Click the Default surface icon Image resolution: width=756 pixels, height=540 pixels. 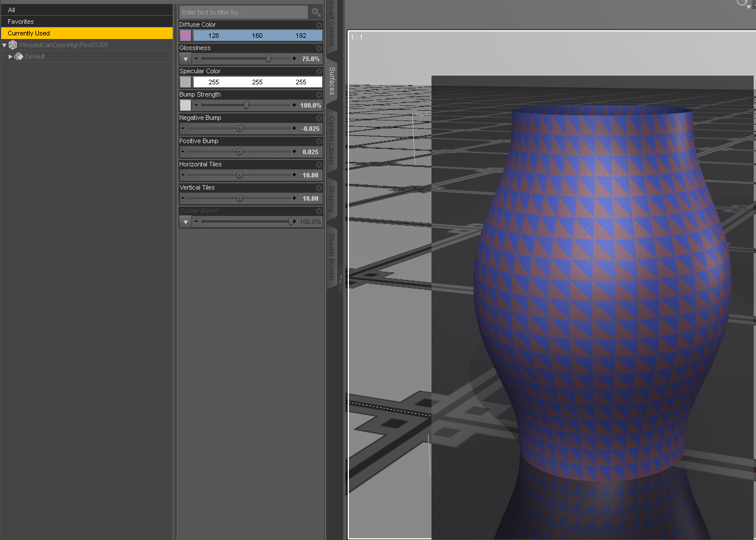click(x=19, y=56)
